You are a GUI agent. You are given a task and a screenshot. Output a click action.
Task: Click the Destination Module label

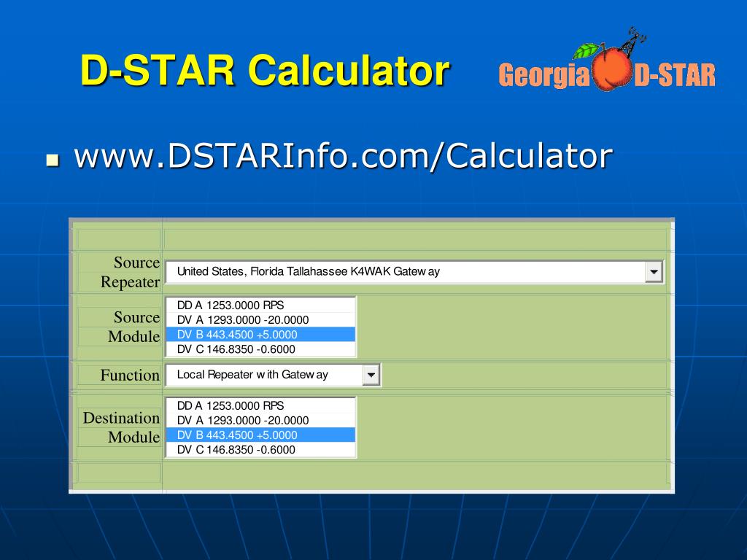click(122, 427)
